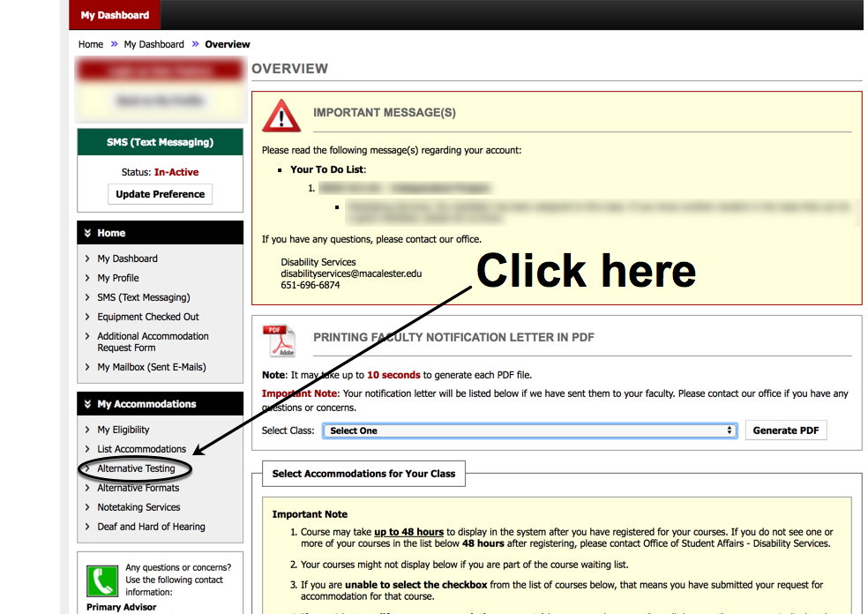The width and height of the screenshot is (868, 614).
Task: Open My Dashboard breadcrumb link
Action: tap(153, 44)
